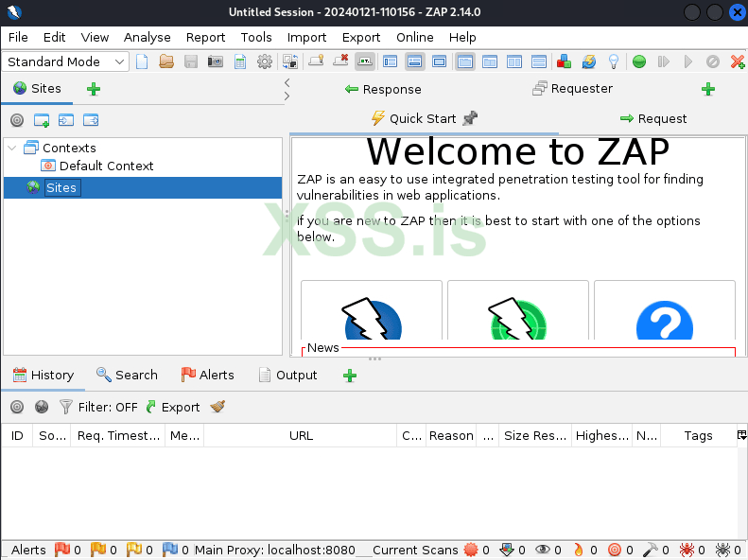This screenshot has height=560, width=748.
Task: Click the Persist Session floppy disk icon
Action: 191,61
